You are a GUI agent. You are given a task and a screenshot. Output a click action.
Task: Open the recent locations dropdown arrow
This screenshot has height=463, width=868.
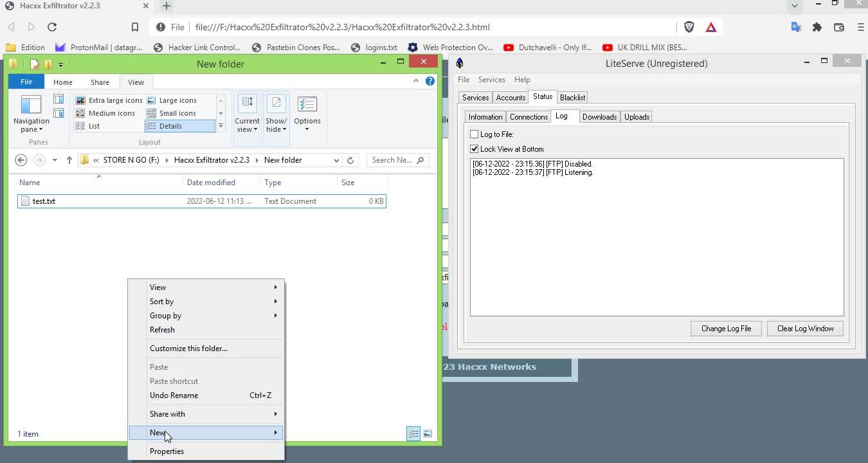coord(55,160)
